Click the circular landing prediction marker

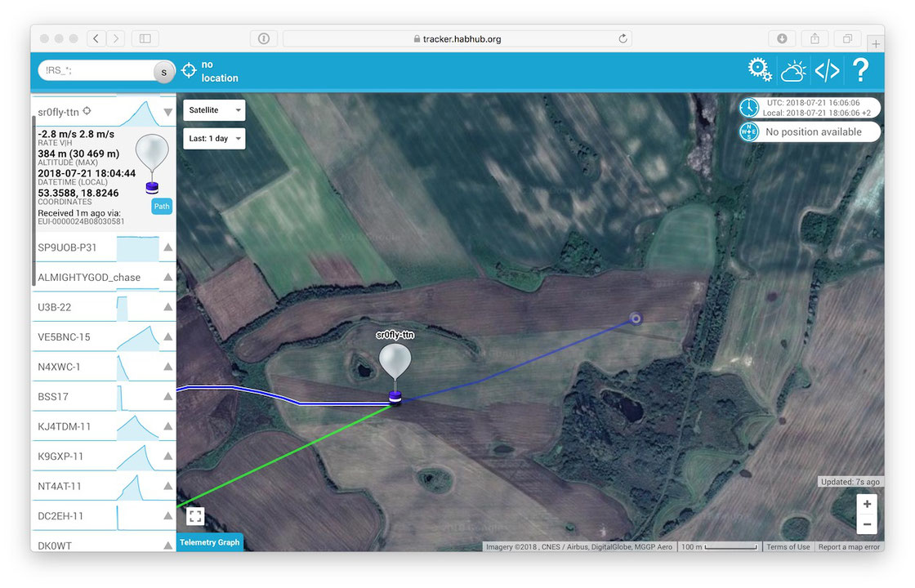(x=636, y=318)
